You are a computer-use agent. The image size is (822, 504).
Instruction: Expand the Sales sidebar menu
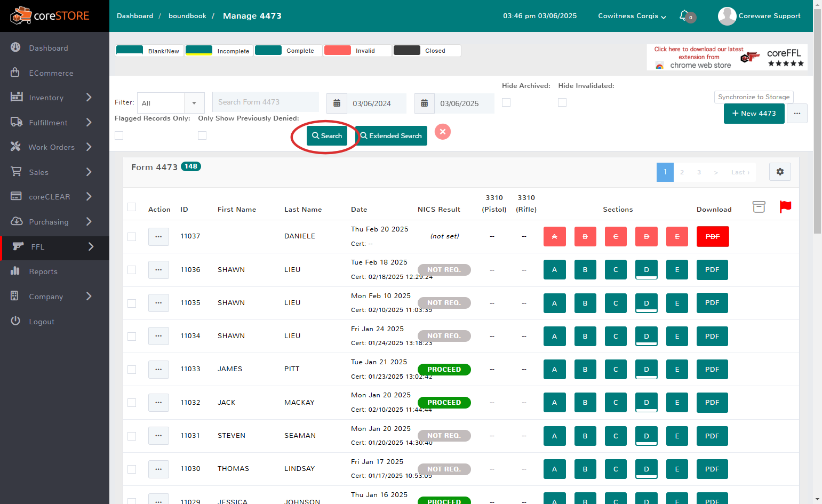coord(54,172)
